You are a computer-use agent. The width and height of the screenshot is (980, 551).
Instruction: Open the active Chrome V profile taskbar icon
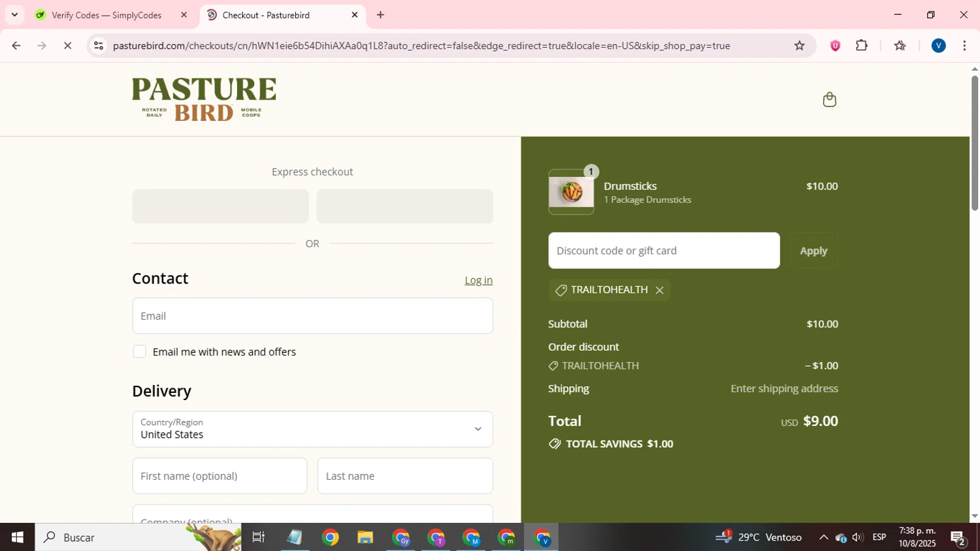(542, 537)
